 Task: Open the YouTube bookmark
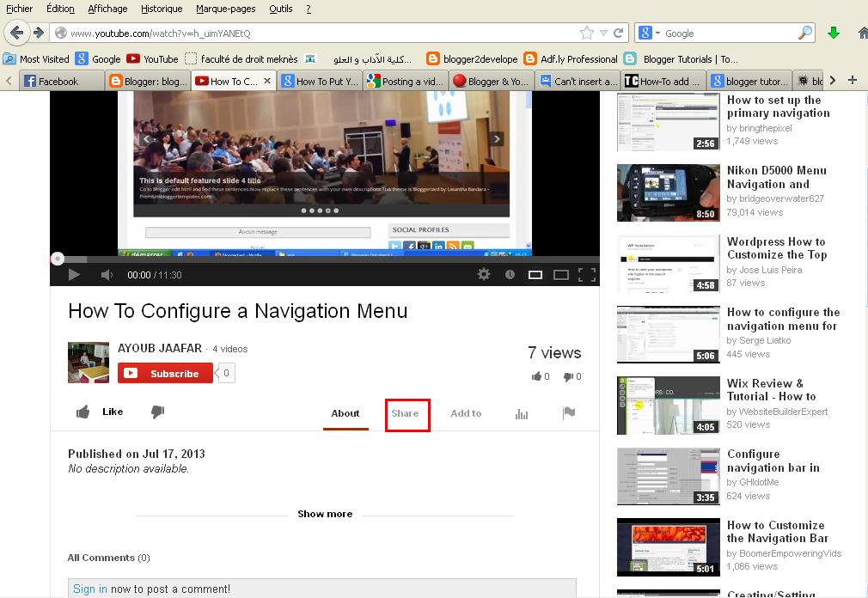153,58
